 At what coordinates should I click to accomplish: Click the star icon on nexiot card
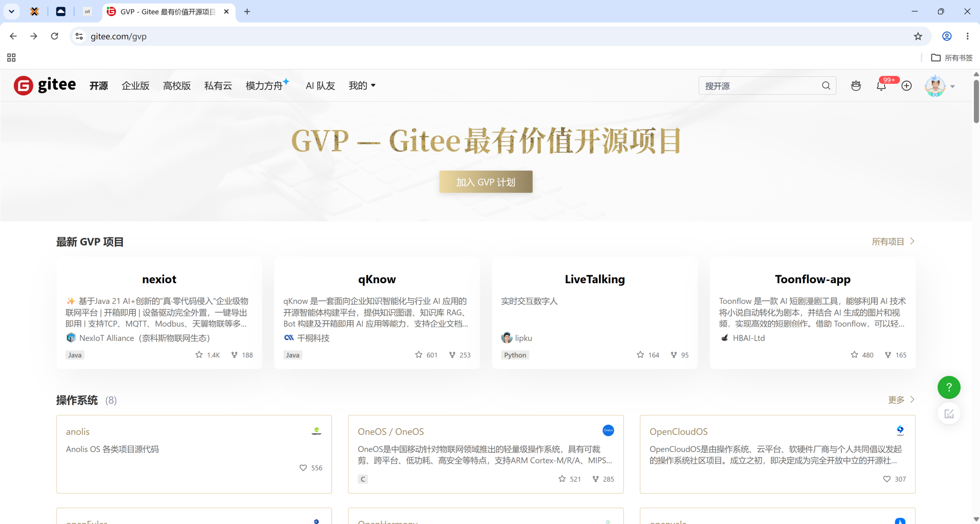click(199, 355)
